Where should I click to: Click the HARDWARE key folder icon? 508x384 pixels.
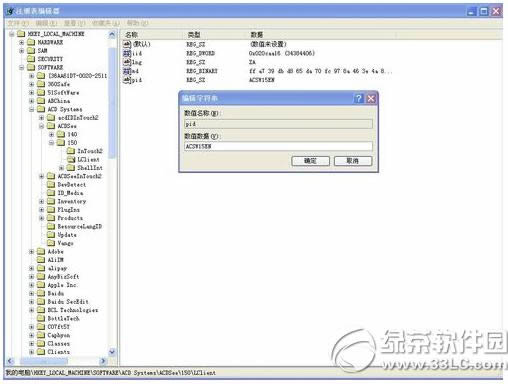point(31,42)
